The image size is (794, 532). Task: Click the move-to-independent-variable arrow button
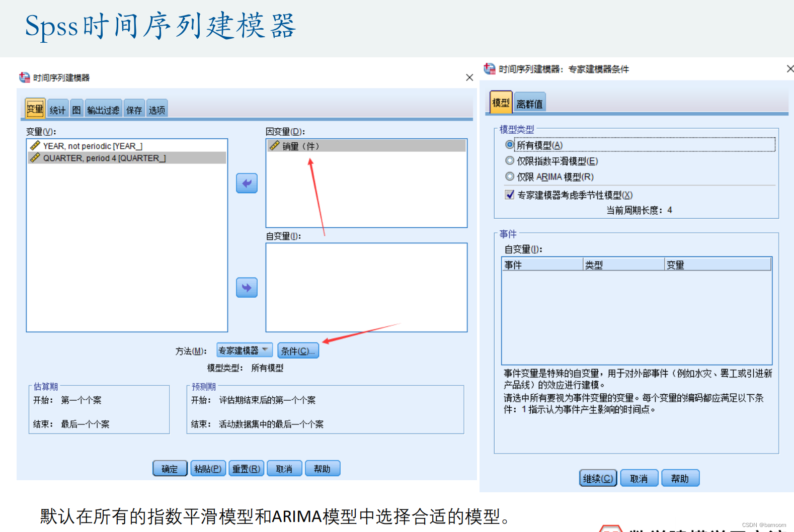click(x=247, y=288)
